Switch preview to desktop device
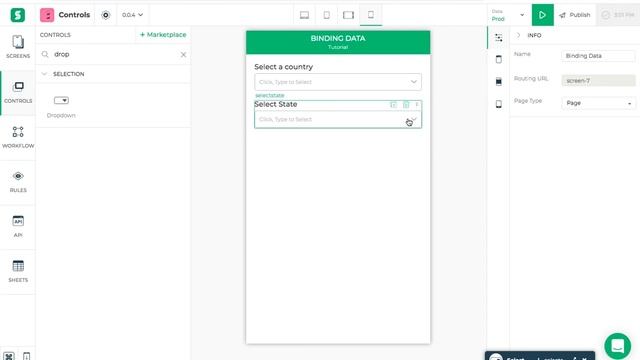This screenshot has width=640, height=360. point(304,15)
